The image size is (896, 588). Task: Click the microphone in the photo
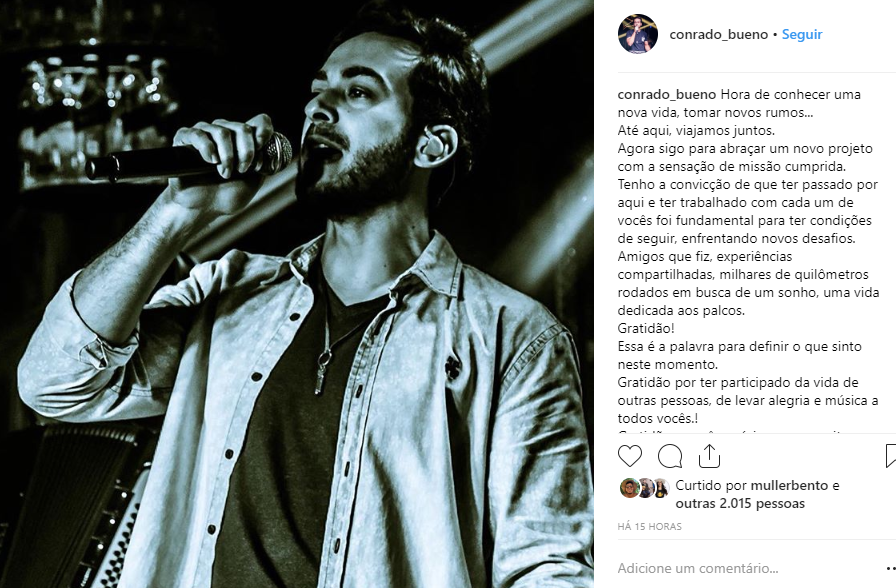click(x=189, y=159)
